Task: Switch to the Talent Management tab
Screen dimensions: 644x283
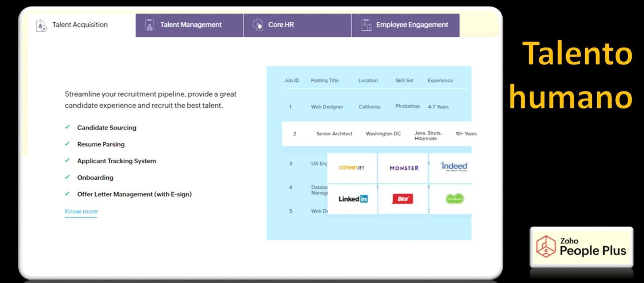Action: (x=190, y=25)
